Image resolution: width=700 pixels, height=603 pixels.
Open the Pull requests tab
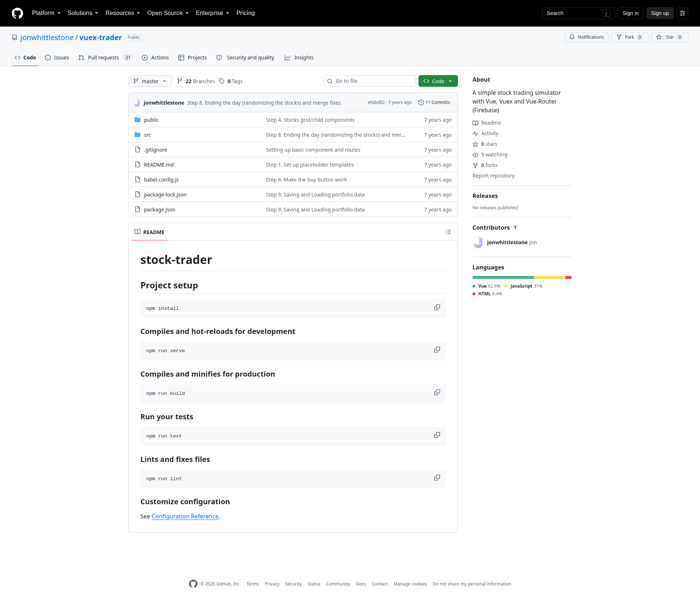click(x=105, y=58)
